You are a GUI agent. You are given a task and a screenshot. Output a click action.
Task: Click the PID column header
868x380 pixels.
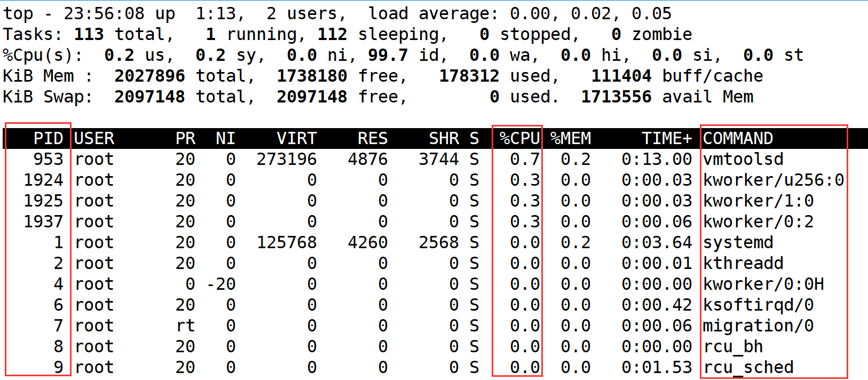coord(49,139)
